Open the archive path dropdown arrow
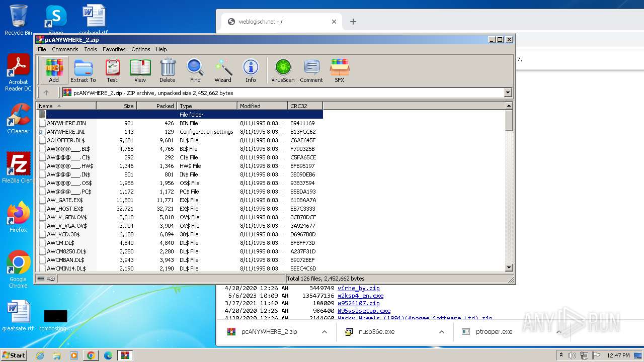Screen dimensions: 644x362 pos(508,93)
